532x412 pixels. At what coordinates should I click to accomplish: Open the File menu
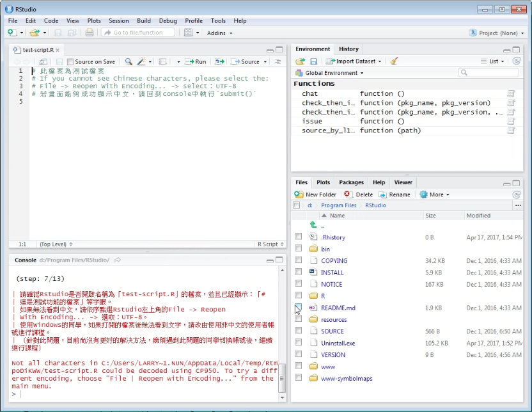[x=13, y=20]
